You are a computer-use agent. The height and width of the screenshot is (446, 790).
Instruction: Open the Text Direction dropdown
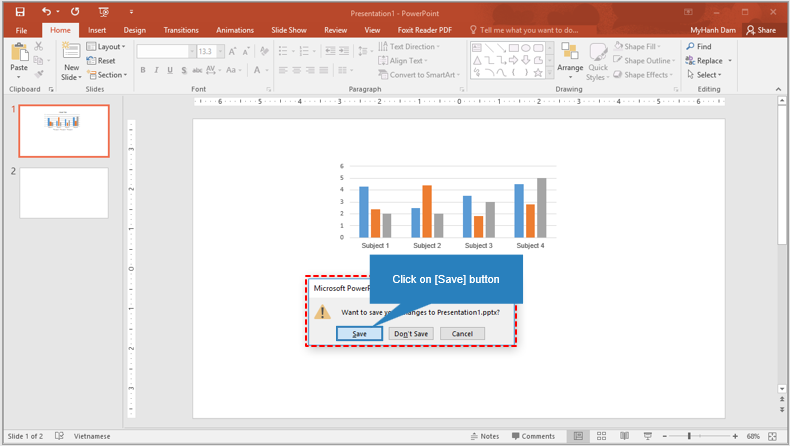pos(409,46)
